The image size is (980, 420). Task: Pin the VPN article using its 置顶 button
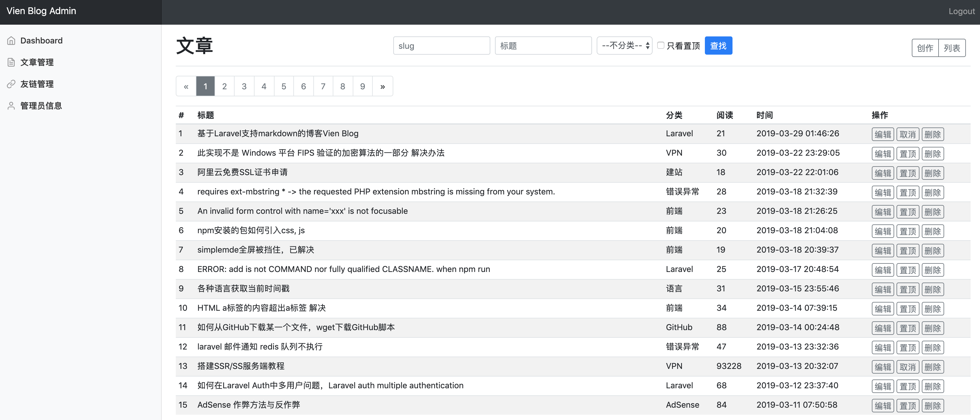pos(908,153)
